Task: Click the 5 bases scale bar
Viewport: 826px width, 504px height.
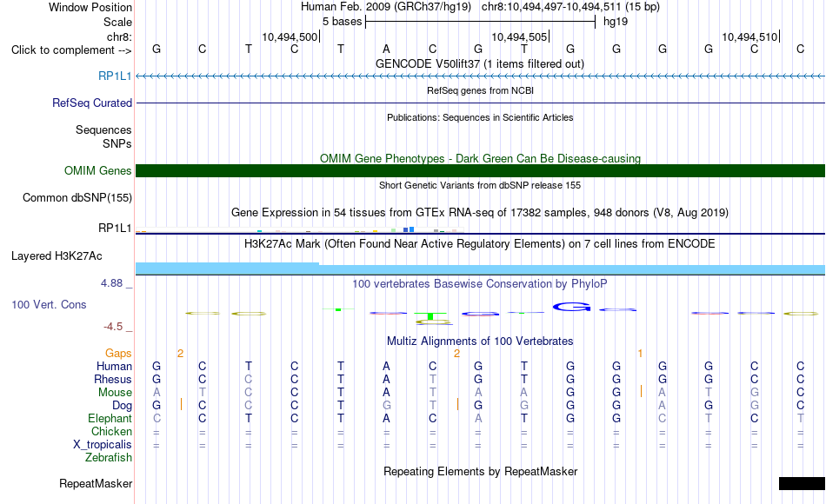Action: pos(480,22)
